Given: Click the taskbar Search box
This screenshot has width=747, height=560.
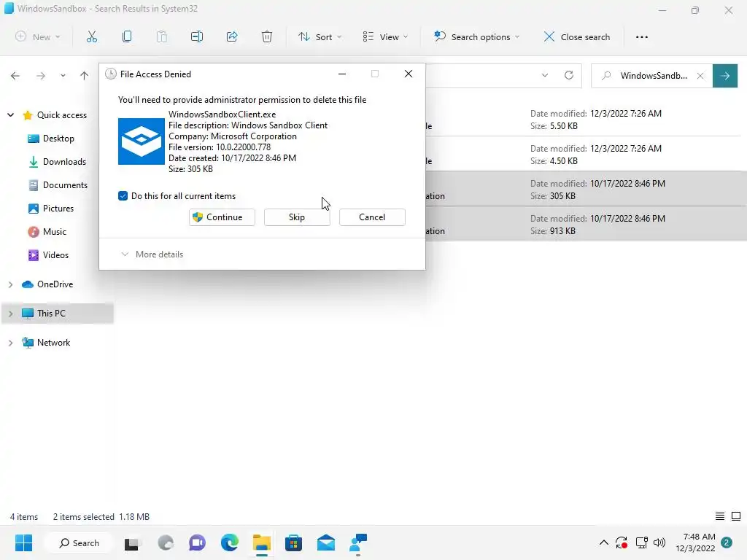Looking at the screenshot, I should 79,542.
